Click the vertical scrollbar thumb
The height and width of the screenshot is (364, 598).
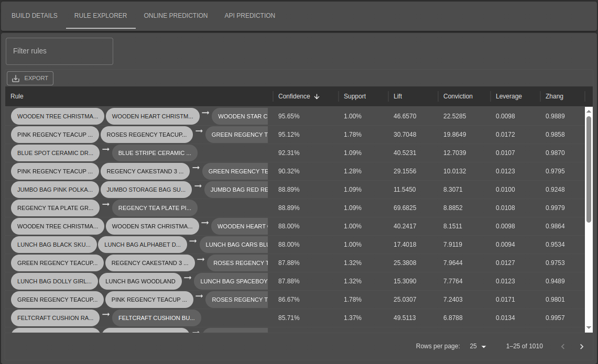click(589, 170)
